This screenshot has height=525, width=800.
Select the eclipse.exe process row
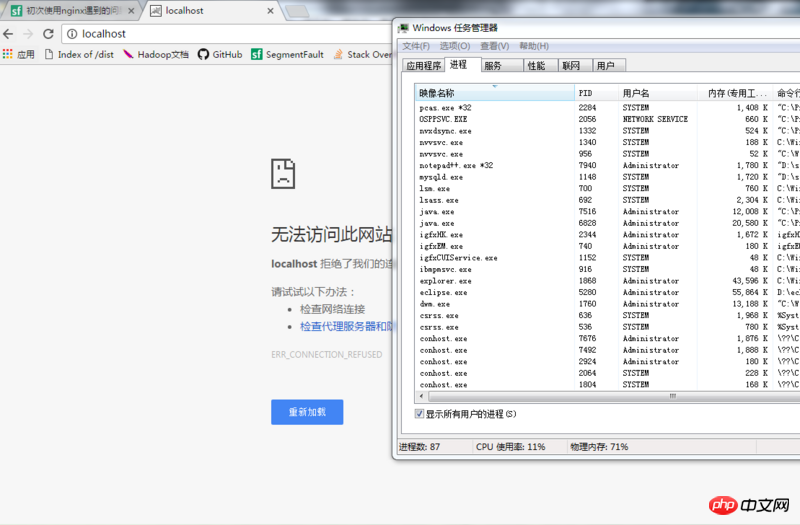click(x=607, y=292)
